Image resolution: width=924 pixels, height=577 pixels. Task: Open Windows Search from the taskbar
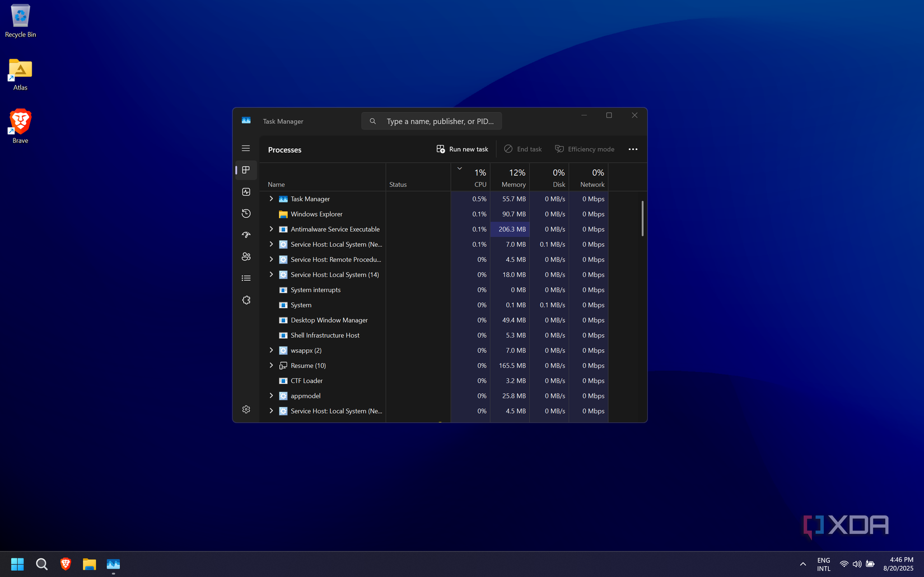coord(41,564)
